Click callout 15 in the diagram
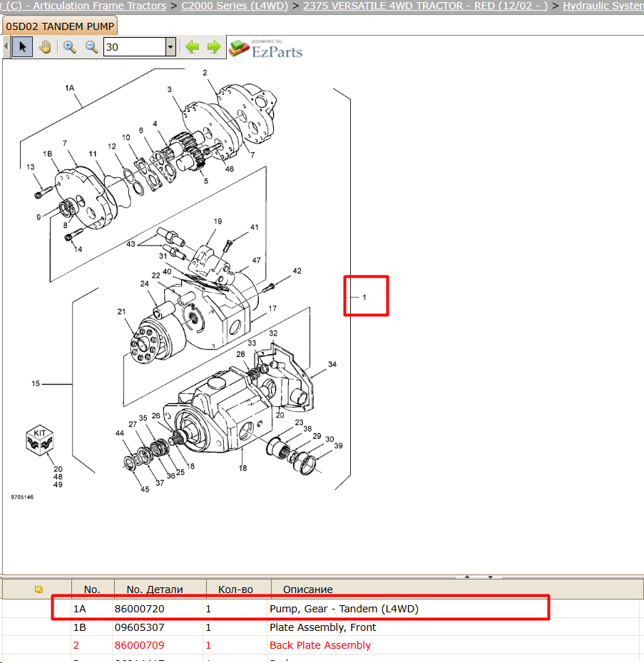This screenshot has width=644, height=663. point(36,383)
